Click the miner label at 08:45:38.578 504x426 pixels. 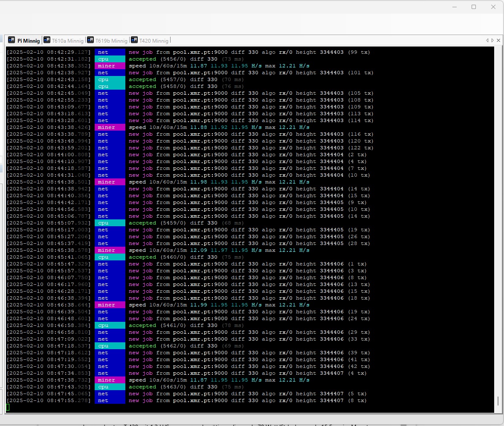(x=110, y=250)
